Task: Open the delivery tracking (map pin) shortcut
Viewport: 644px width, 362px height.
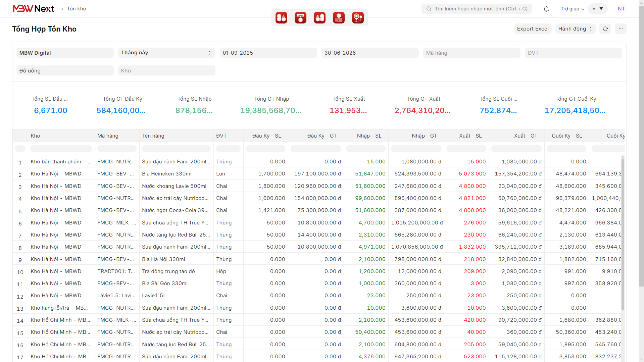Action: coord(358,17)
